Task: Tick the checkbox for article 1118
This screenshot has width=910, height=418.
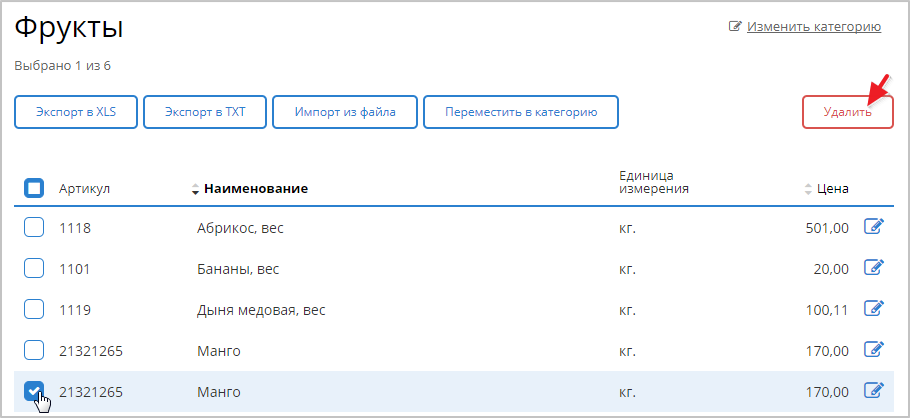Action: 34,228
